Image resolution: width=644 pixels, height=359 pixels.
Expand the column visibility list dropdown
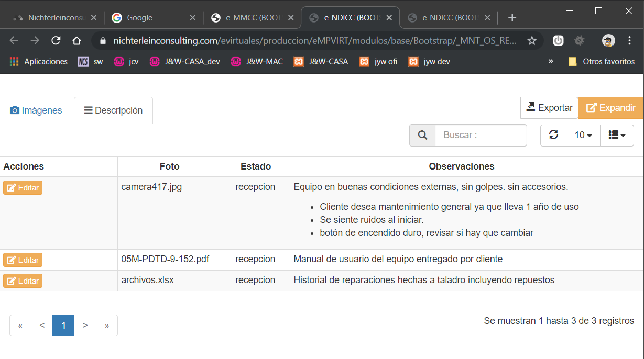pos(617,135)
